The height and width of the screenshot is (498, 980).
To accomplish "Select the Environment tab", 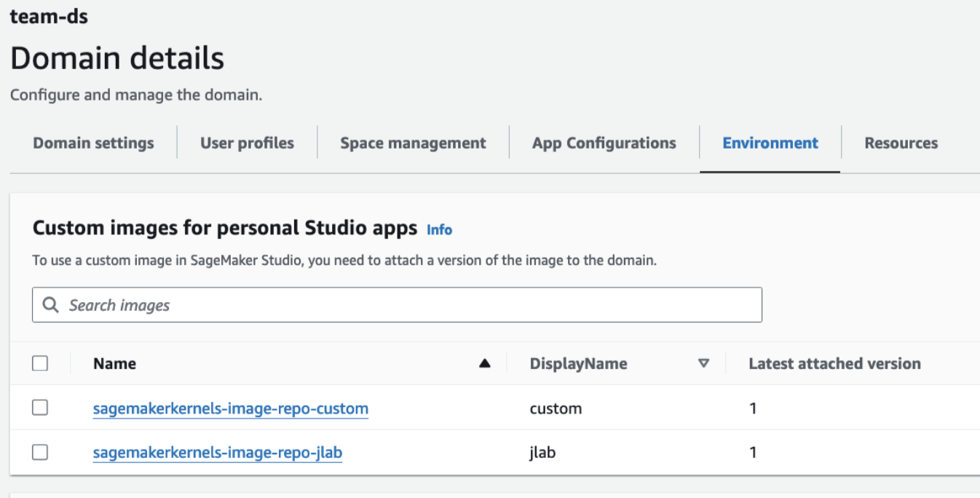I will point(770,143).
